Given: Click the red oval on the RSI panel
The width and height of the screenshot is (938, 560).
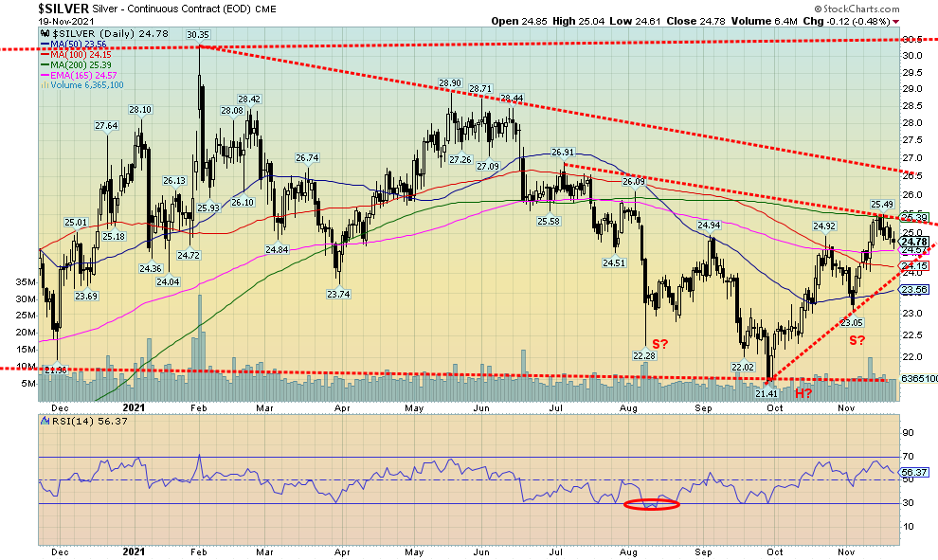Looking at the screenshot, I should click(651, 505).
